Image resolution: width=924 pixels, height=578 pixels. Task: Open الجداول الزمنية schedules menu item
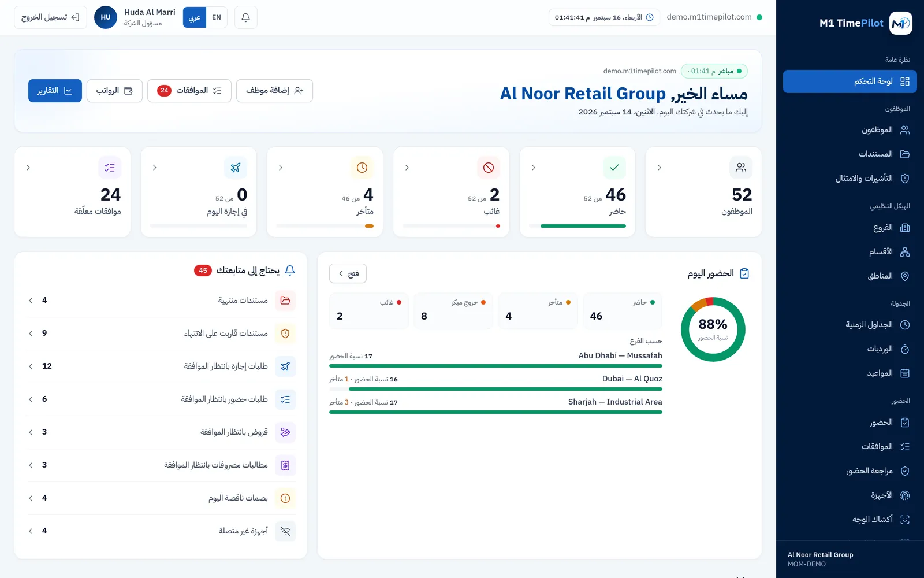(x=850, y=325)
